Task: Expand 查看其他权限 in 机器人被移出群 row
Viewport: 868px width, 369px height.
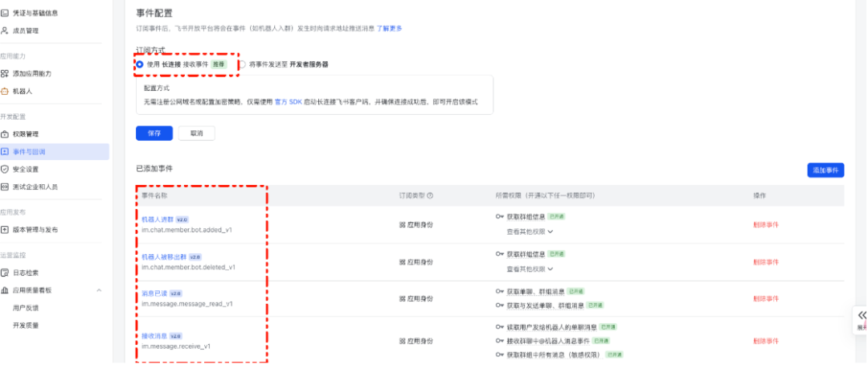Action: tap(530, 269)
